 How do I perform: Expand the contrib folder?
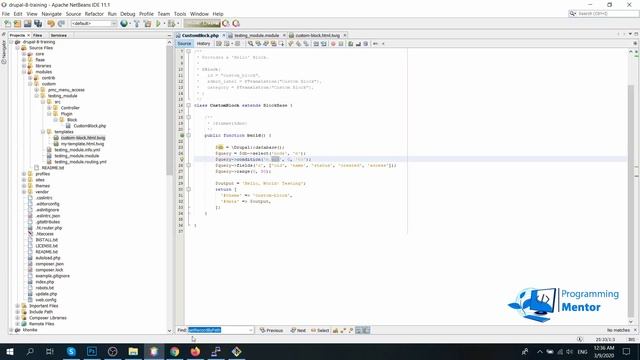pos(30,78)
